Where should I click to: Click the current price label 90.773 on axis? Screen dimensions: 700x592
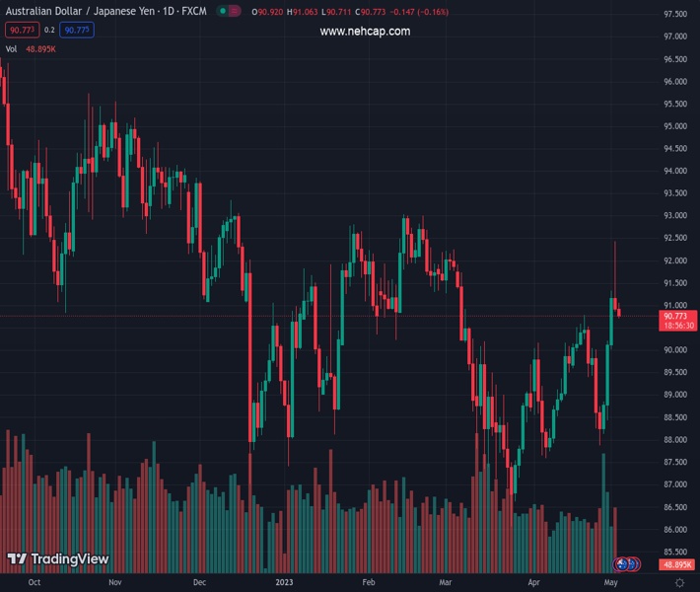[x=678, y=316]
